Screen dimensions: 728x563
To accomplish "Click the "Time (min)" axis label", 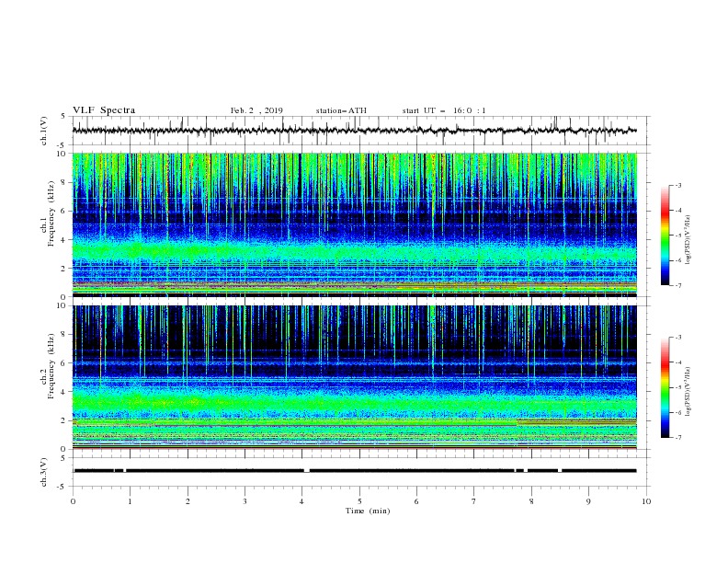I will click(368, 511).
